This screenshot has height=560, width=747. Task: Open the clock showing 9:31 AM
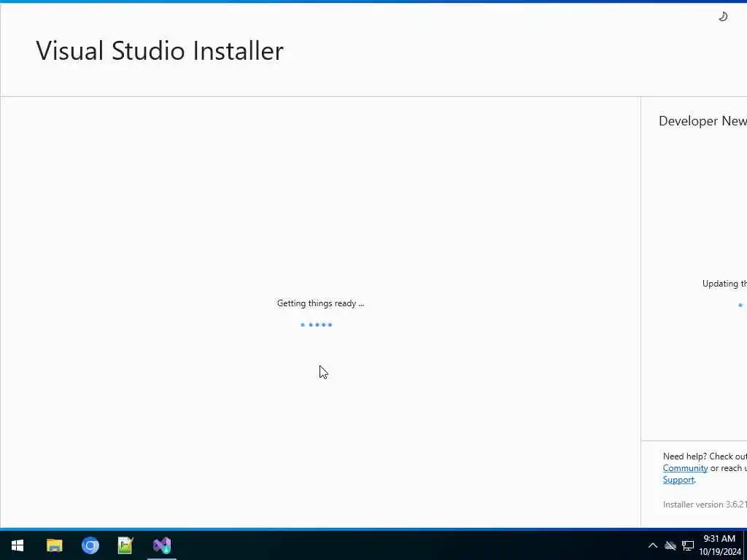click(x=719, y=539)
